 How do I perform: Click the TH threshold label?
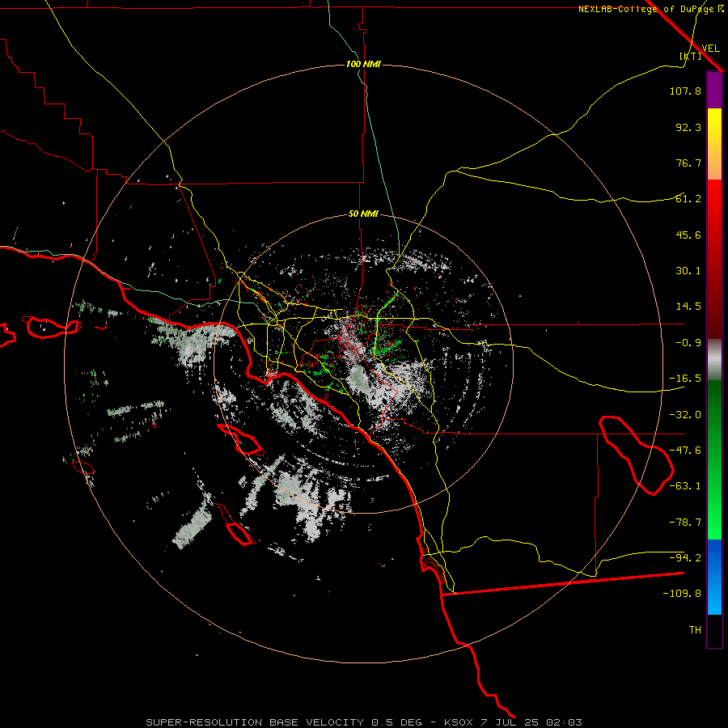tap(695, 630)
